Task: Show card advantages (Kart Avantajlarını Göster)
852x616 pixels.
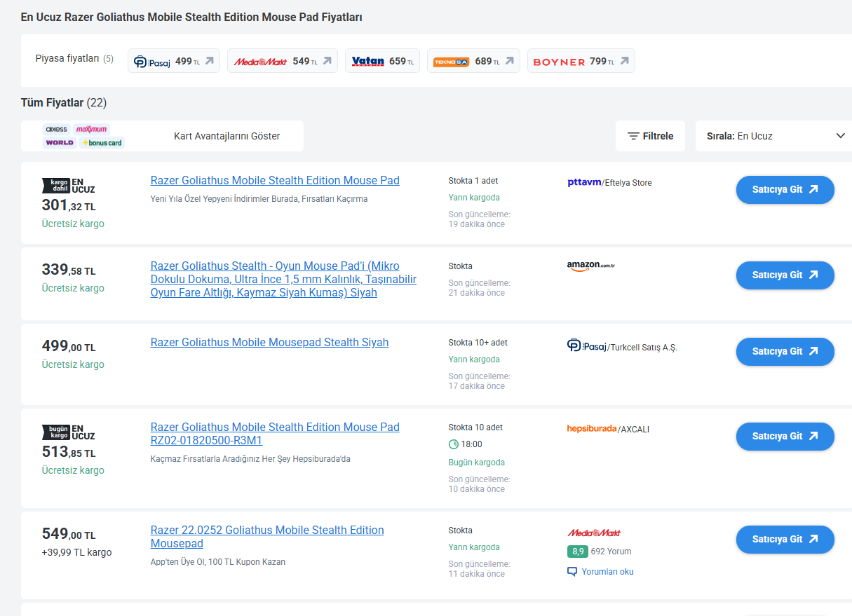Action: 226,136
